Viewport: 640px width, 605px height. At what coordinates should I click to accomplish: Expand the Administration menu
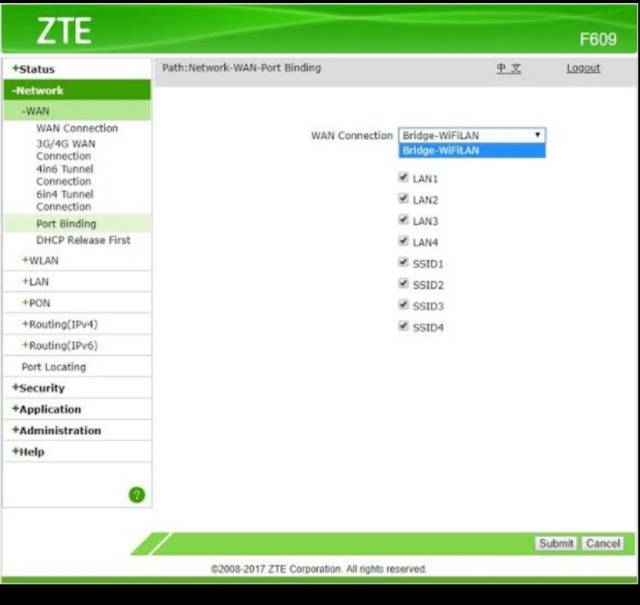[x=78, y=430]
